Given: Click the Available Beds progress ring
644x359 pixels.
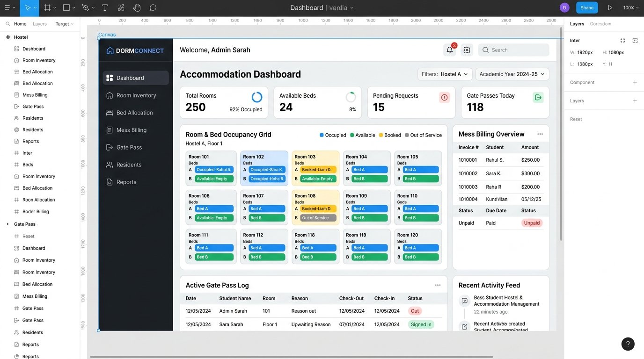Looking at the screenshot, I should [x=351, y=97].
